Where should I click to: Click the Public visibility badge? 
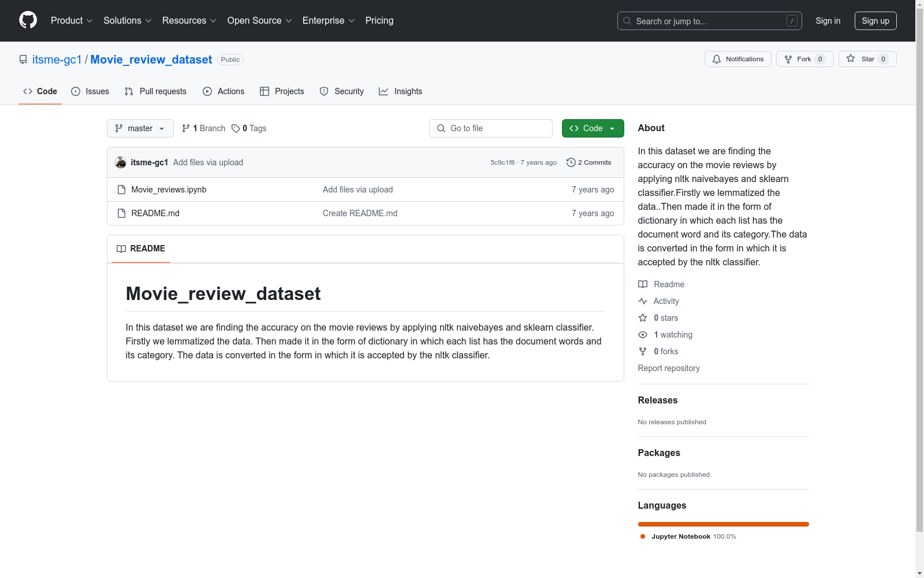coord(230,60)
